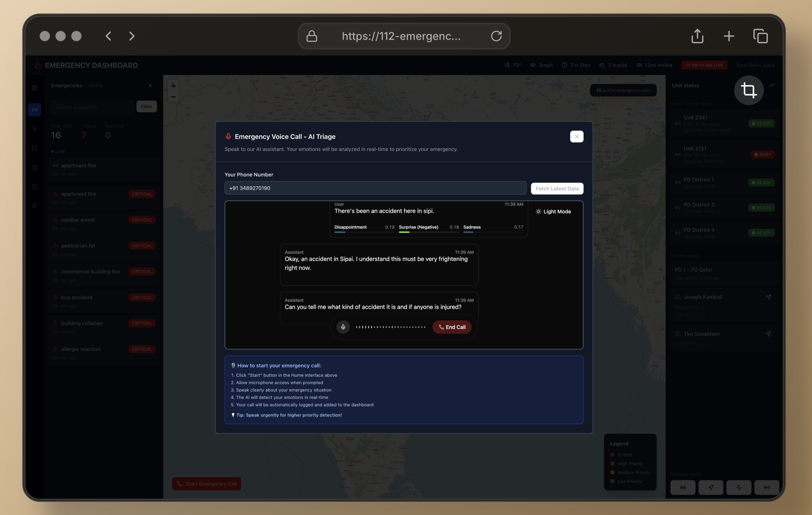
Task: Click the phone number input field
Action: (375, 188)
